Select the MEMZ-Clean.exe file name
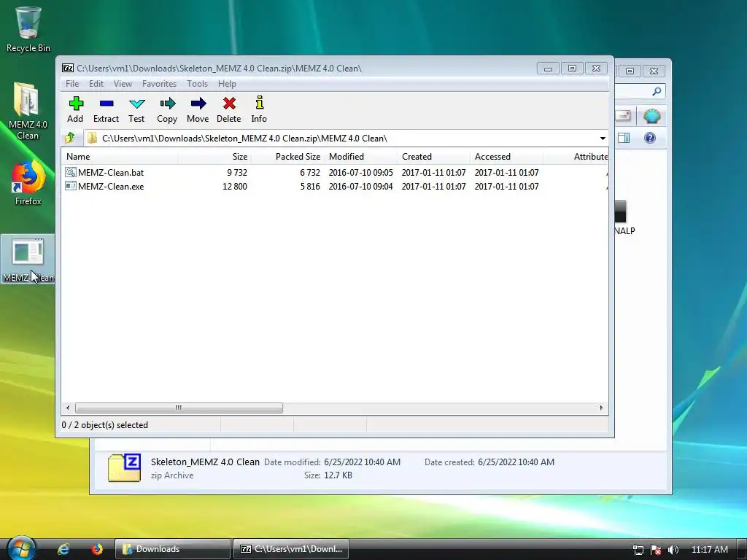747x560 pixels. [111, 186]
